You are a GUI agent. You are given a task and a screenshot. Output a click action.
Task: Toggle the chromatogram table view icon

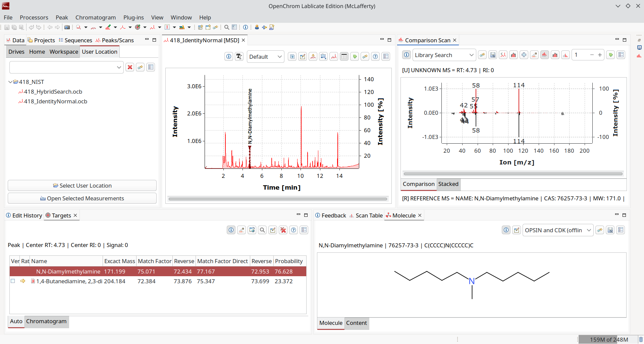[x=344, y=57]
